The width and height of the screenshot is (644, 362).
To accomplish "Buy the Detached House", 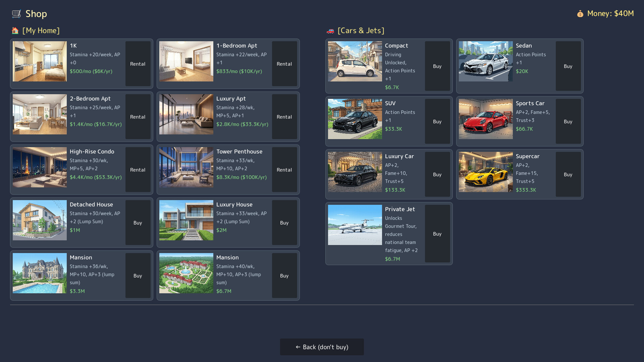I will pyautogui.click(x=138, y=223).
